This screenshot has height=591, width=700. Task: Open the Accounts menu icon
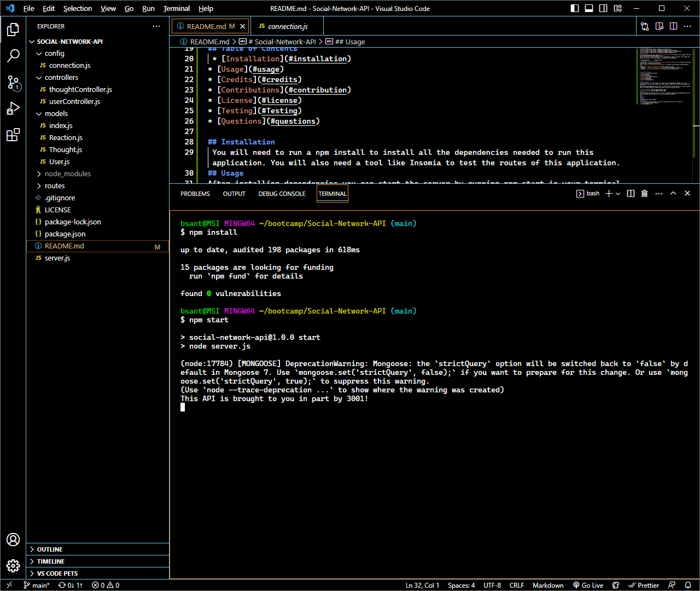[13, 540]
